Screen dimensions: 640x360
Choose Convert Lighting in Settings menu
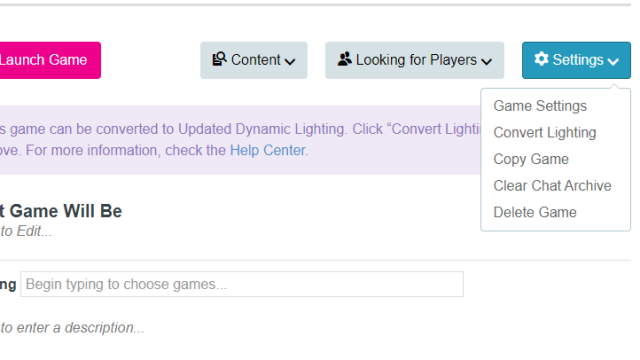tap(544, 133)
